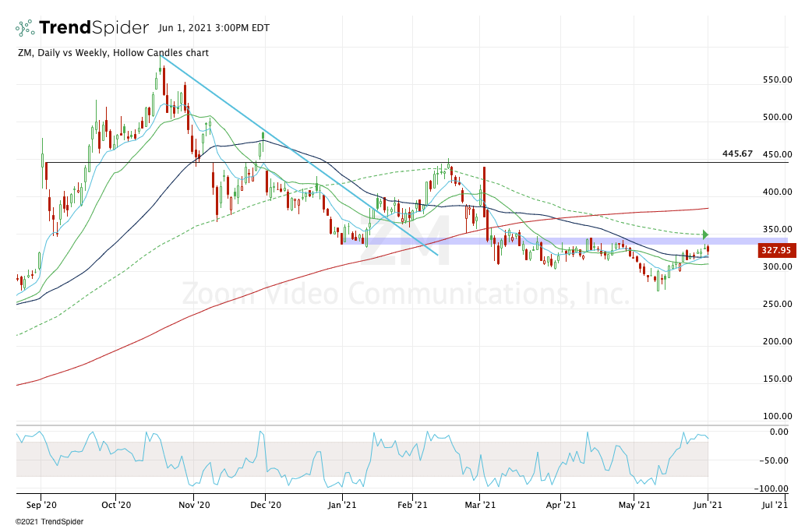Image resolution: width=812 pixels, height=529 pixels.
Task: Click the 250.00 price axis label
Action: pyautogui.click(x=777, y=304)
